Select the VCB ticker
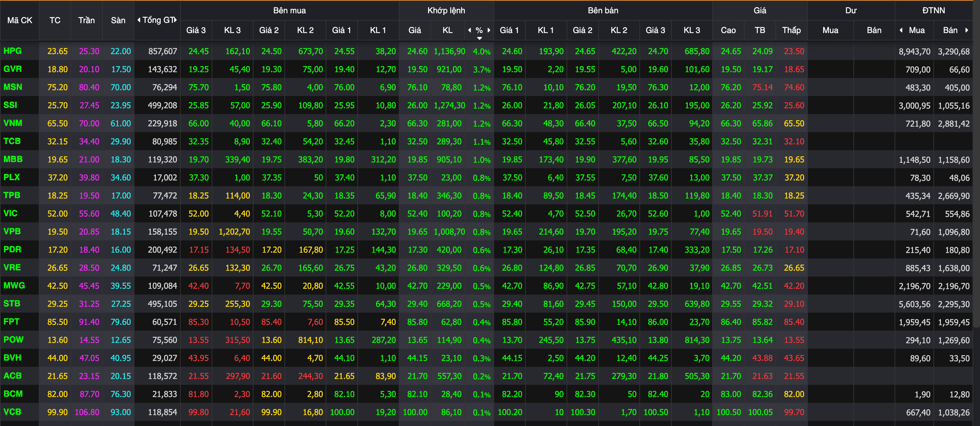This screenshot has height=426, width=980. click(13, 412)
